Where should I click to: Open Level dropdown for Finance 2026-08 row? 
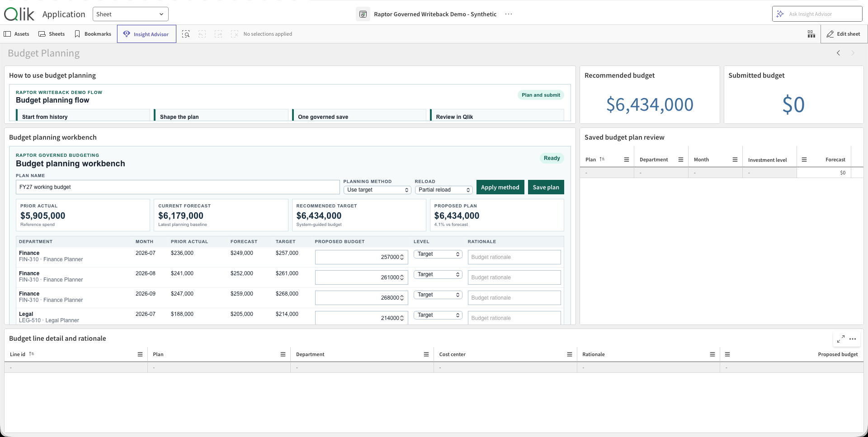pos(438,274)
